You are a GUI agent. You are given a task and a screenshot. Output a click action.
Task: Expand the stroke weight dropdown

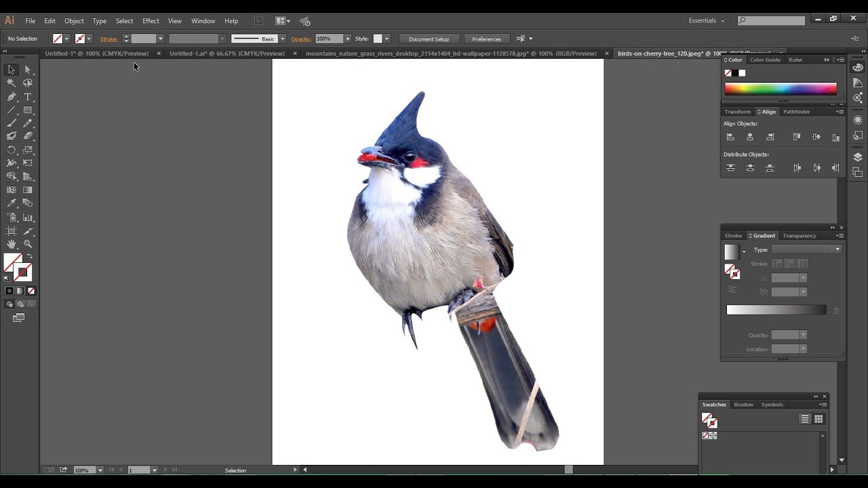coord(160,39)
